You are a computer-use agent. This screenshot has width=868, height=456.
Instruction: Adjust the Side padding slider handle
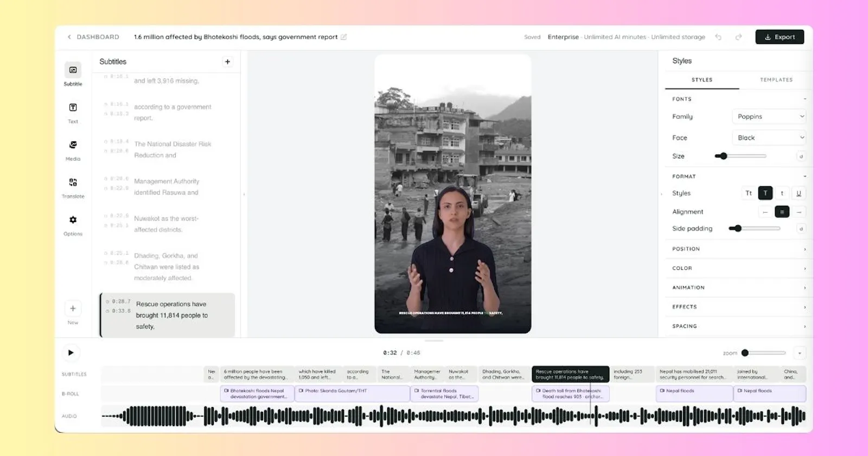738,229
